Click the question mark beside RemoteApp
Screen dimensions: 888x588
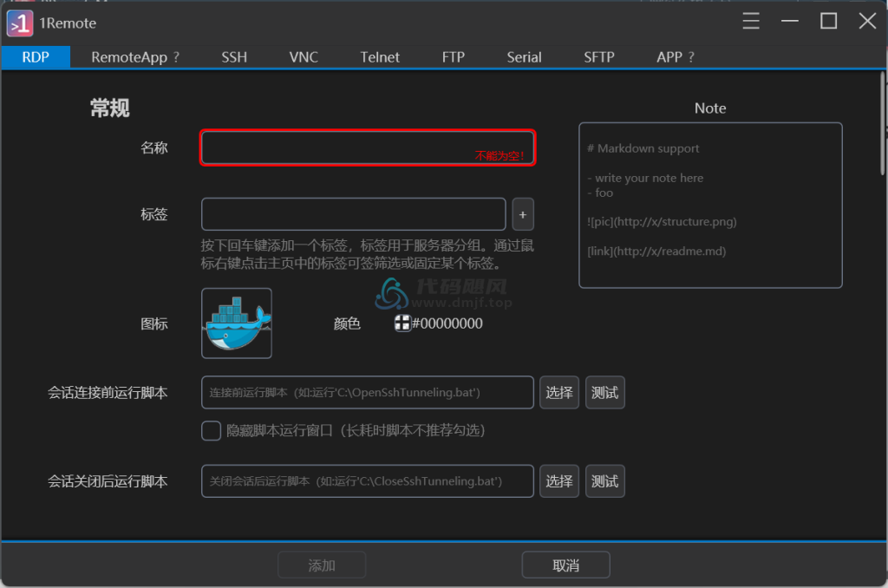pyautogui.click(x=176, y=57)
